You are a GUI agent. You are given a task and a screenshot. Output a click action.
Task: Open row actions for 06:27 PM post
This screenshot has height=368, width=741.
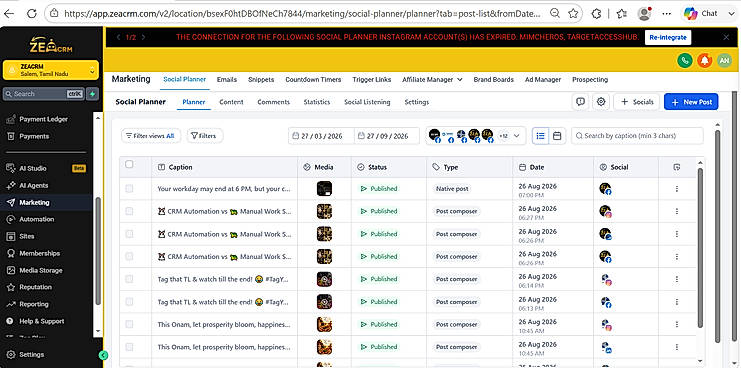677,211
